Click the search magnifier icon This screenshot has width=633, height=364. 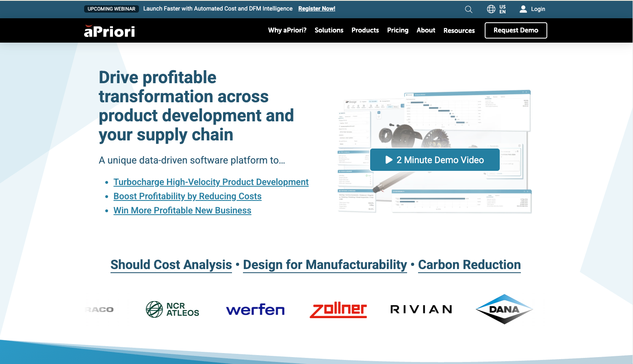pos(468,9)
